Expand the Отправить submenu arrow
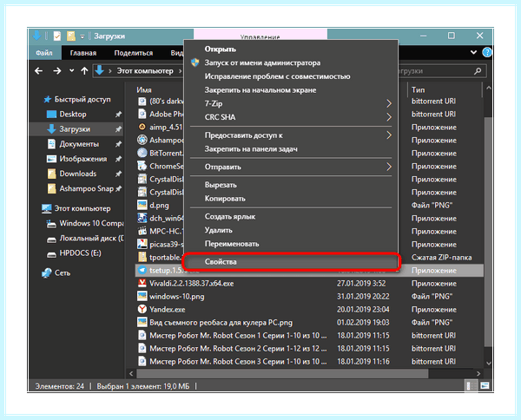This screenshot has height=420, width=521. coord(389,167)
